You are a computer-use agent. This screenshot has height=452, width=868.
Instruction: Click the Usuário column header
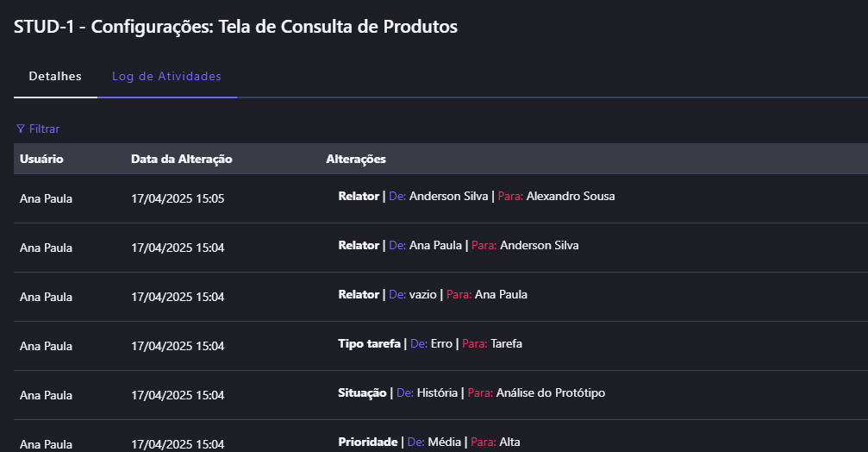(41, 159)
